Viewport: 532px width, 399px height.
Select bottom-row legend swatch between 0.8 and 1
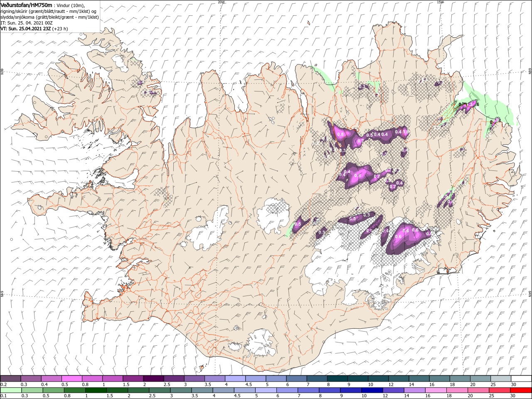[x=75, y=390]
